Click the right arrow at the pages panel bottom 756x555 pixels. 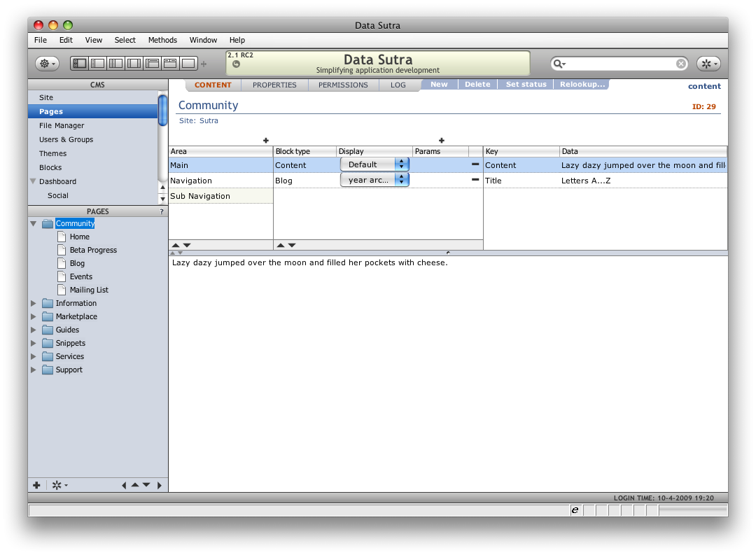point(159,485)
